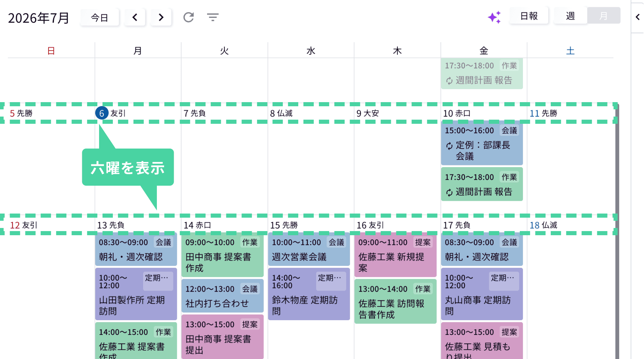Go to the previous month with the left chevron
The image size is (644, 359).
click(x=135, y=17)
